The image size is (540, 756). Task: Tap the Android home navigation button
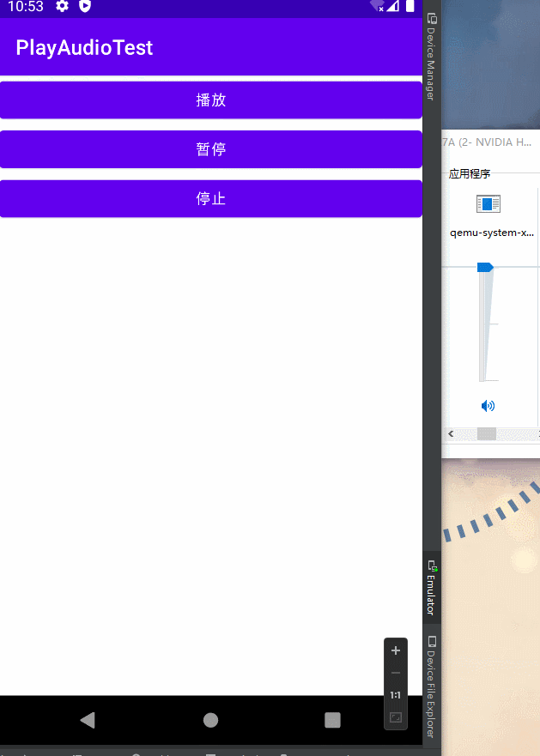[210, 720]
